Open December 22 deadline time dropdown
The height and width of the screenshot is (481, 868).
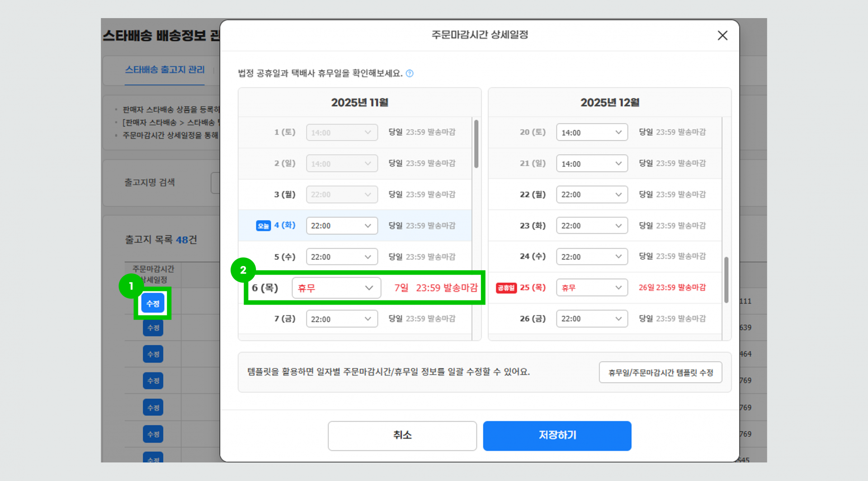point(592,195)
